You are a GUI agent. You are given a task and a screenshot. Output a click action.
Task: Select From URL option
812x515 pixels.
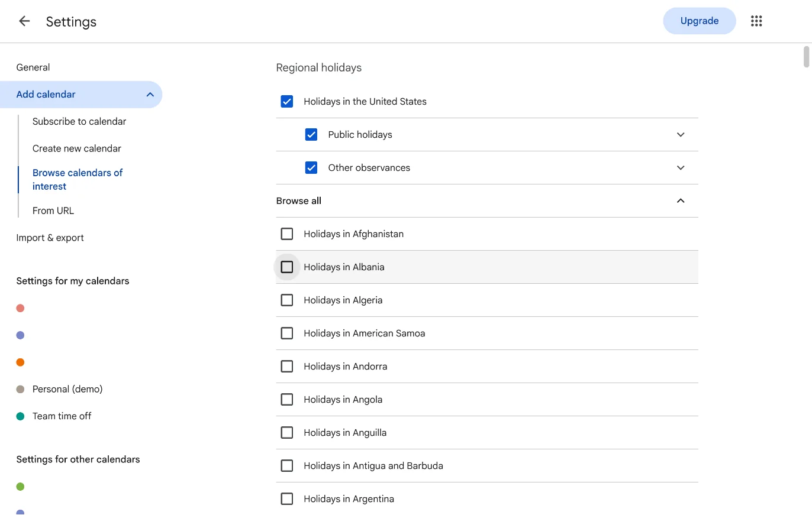(x=53, y=210)
